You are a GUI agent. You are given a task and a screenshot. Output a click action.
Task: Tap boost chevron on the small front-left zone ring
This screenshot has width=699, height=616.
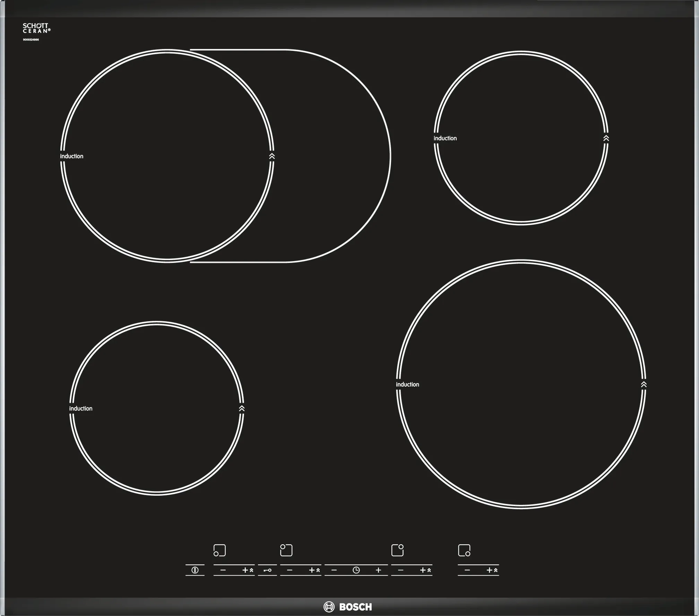(x=242, y=408)
